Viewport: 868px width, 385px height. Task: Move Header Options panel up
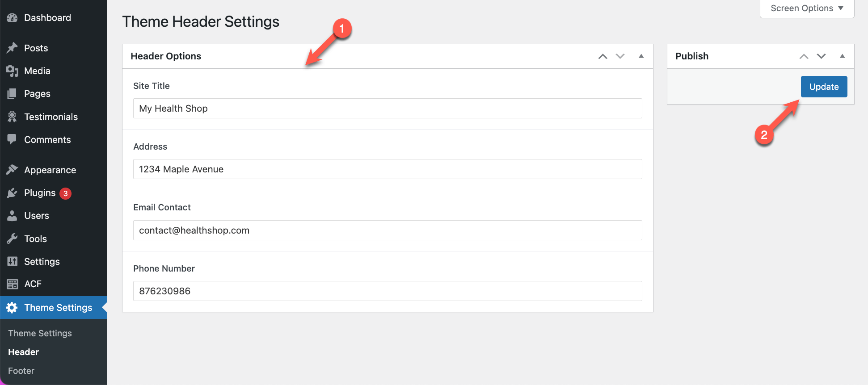coord(603,56)
